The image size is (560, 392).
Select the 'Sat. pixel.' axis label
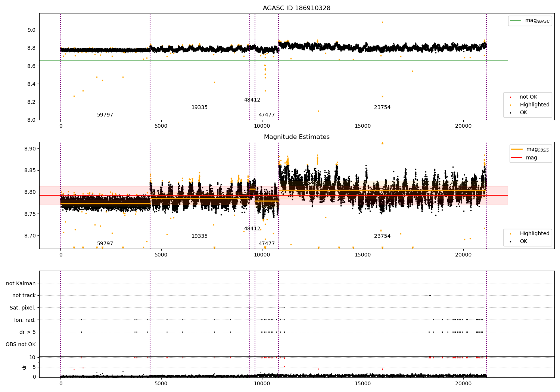click(23, 308)
